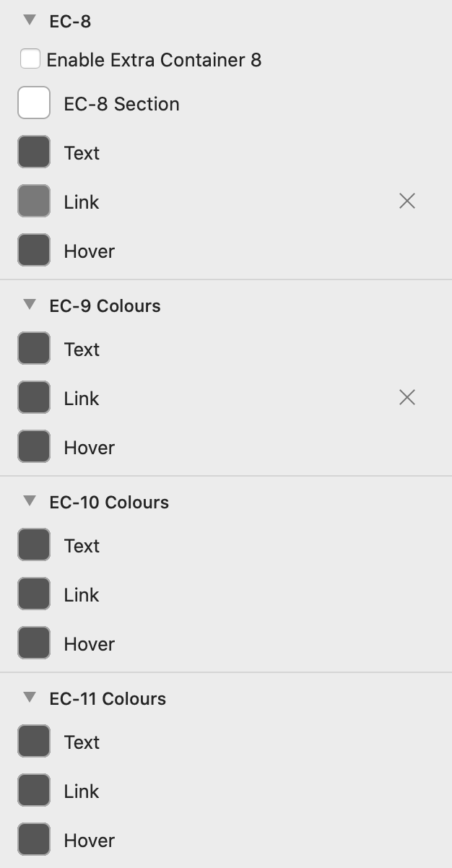Collapse the EC-9 Colours section
452x868 pixels.
(30, 305)
